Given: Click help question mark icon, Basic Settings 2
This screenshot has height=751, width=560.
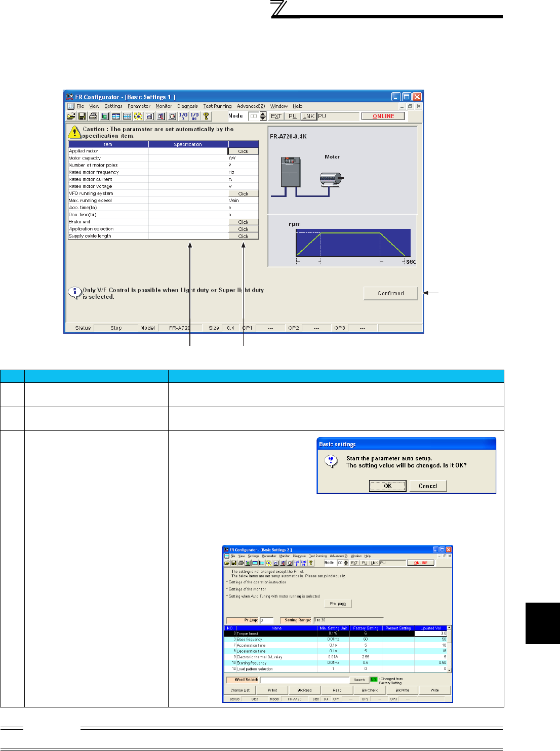Looking at the screenshot, I should 311,563.
